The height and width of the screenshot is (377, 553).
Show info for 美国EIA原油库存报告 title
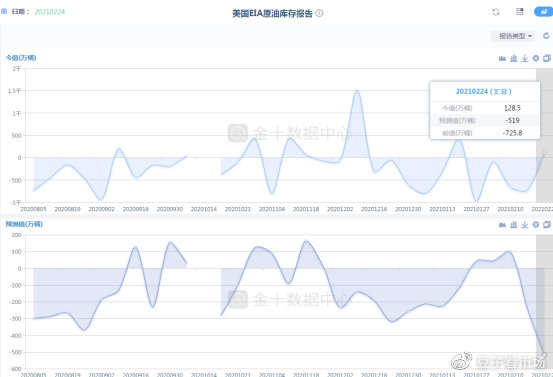319,13
